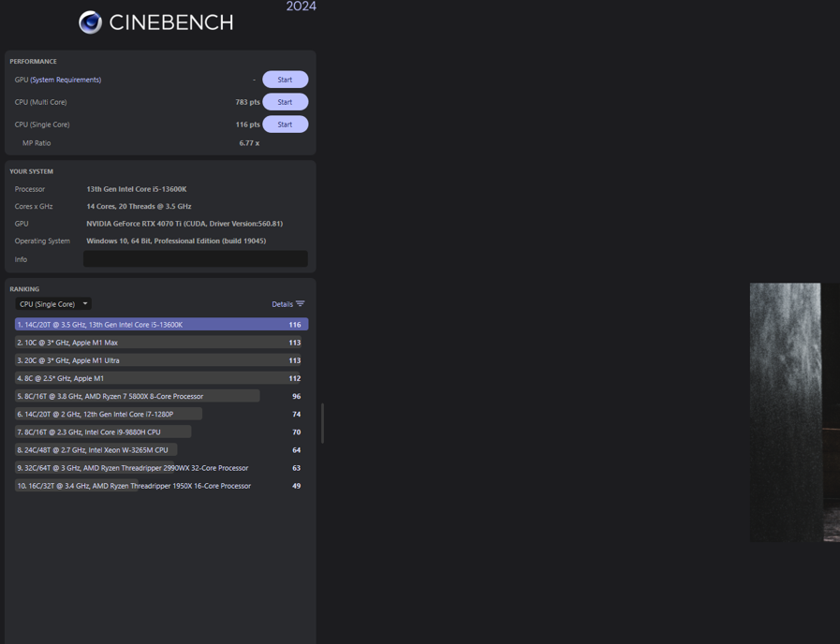This screenshot has width=840, height=644.
Task: Click the render preview image
Action: click(794, 412)
